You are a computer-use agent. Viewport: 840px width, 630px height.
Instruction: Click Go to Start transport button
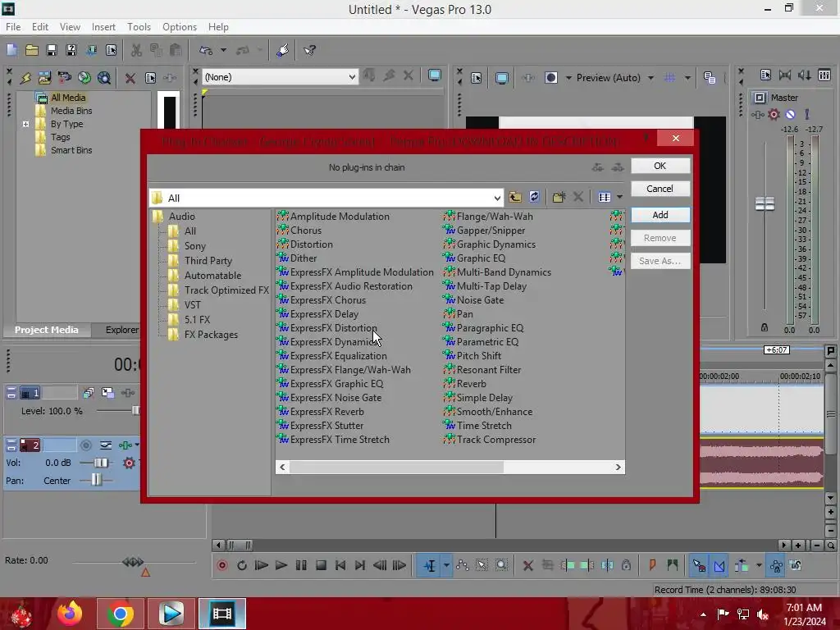point(340,565)
